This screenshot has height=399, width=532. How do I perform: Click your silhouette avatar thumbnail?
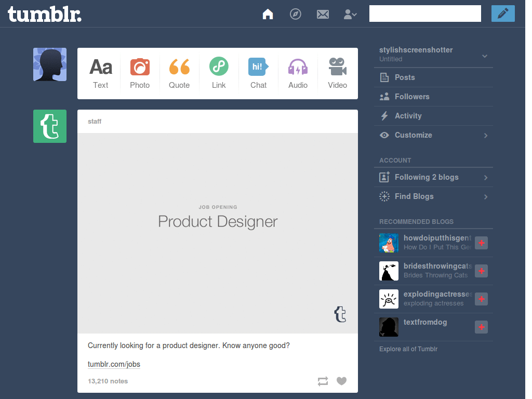pyautogui.click(x=50, y=64)
